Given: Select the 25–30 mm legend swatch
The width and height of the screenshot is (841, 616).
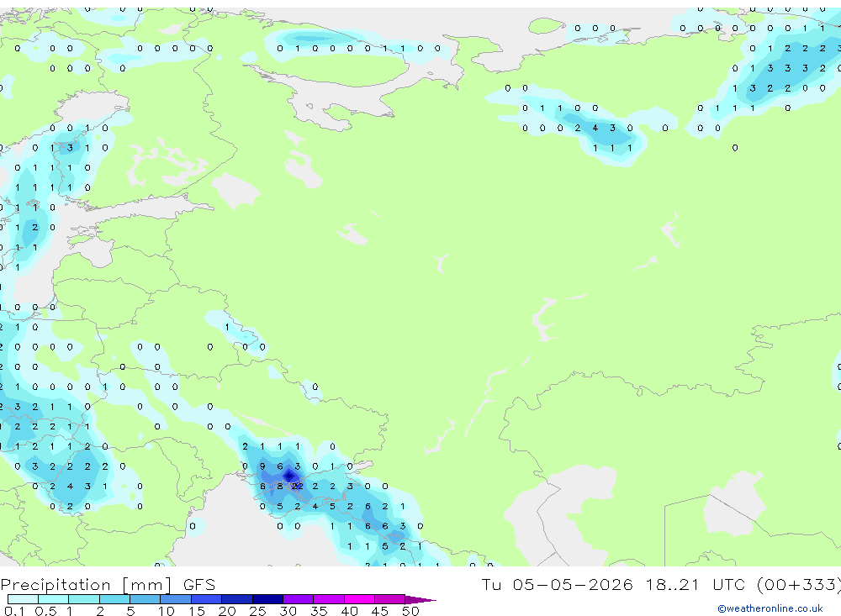Looking at the screenshot, I should click(267, 599).
